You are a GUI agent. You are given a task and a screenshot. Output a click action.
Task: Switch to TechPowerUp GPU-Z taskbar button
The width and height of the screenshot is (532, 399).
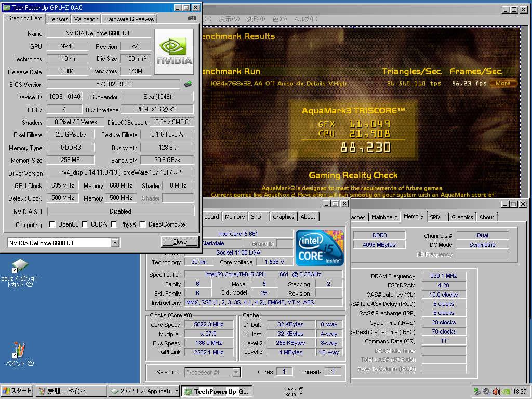coord(217,391)
